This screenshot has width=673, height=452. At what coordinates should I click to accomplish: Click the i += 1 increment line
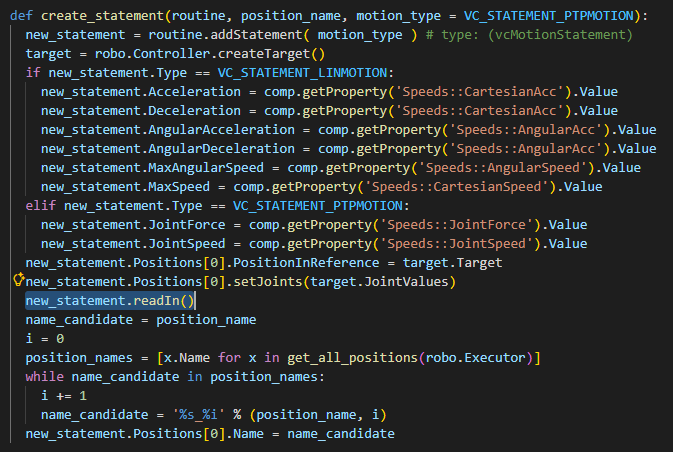64,395
